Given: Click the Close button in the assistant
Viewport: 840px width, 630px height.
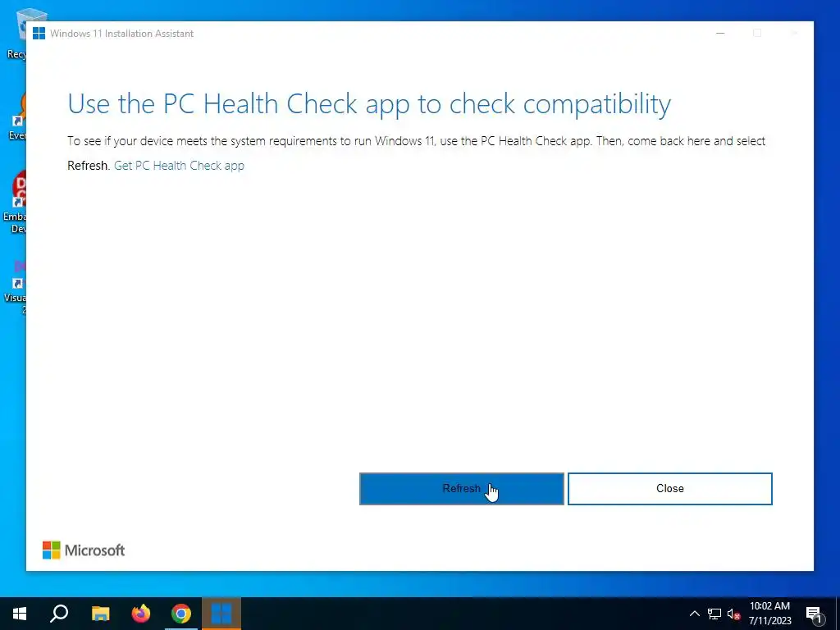Looking at the screenshot, I should coord(669,489).
